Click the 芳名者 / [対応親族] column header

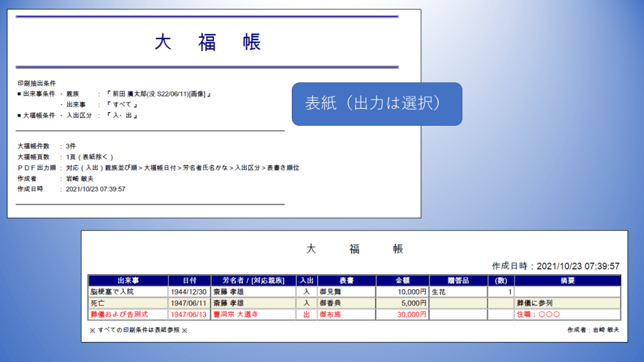coord(253,281)
